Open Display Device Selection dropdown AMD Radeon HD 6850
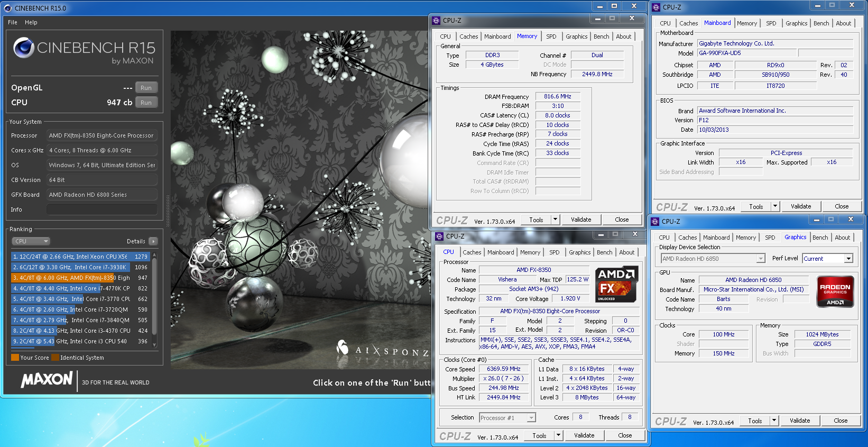 pos(713,259)
